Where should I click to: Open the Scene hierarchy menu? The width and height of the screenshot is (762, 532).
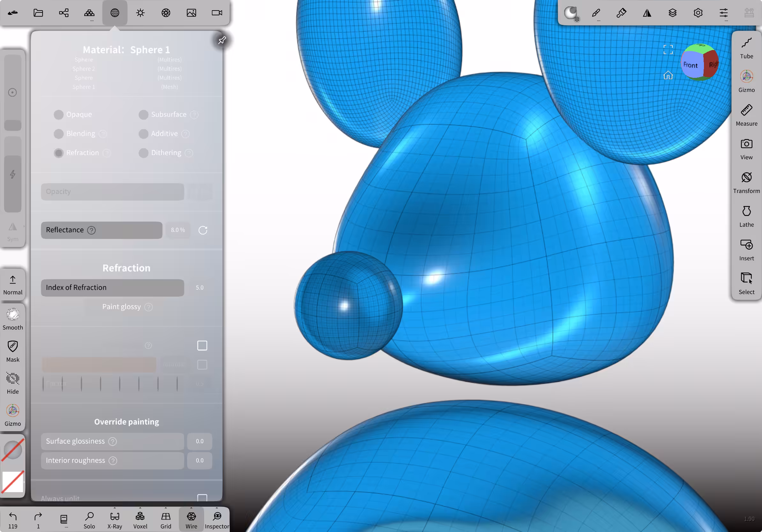tap(64, 13)
